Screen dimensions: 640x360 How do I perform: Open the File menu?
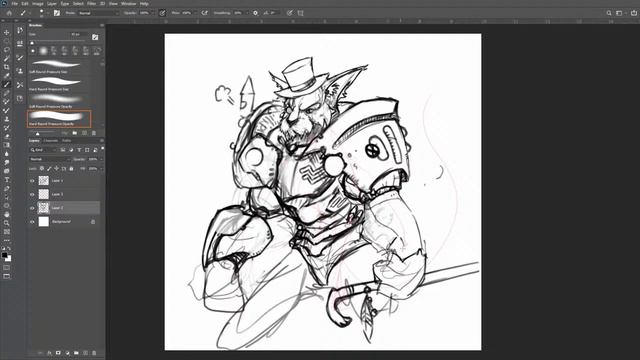point(15,4)
